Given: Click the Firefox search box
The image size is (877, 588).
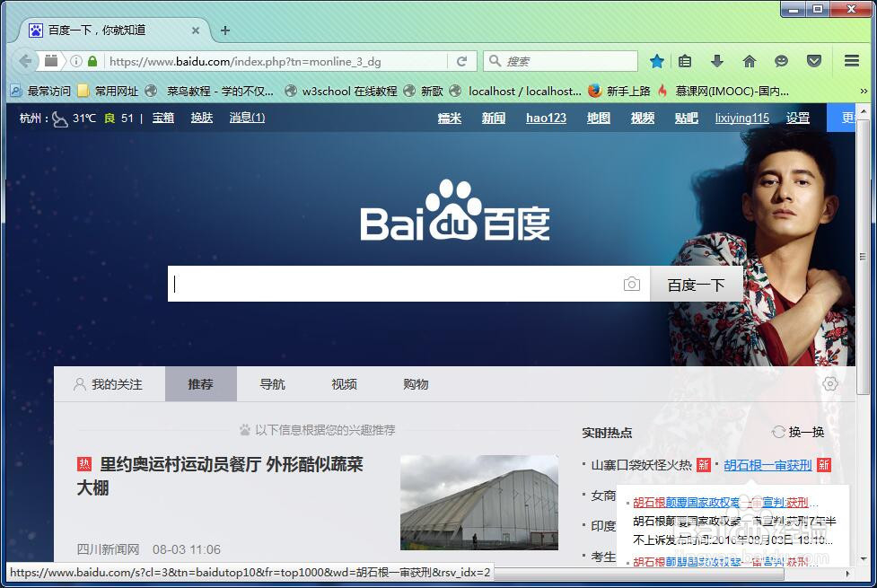Looking at the screenshot, I should click(x=560, y=61).
